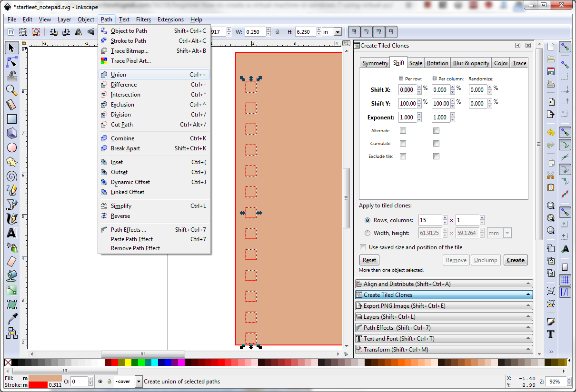
Task: Switch to the Rotation tab
Action: pos(437,63)
